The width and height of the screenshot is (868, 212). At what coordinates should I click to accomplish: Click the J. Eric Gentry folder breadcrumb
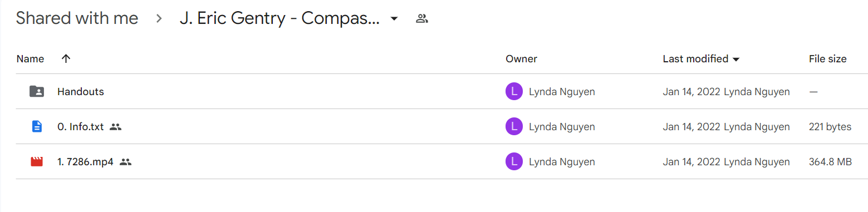pyautogui.click(x=279, y=18)
